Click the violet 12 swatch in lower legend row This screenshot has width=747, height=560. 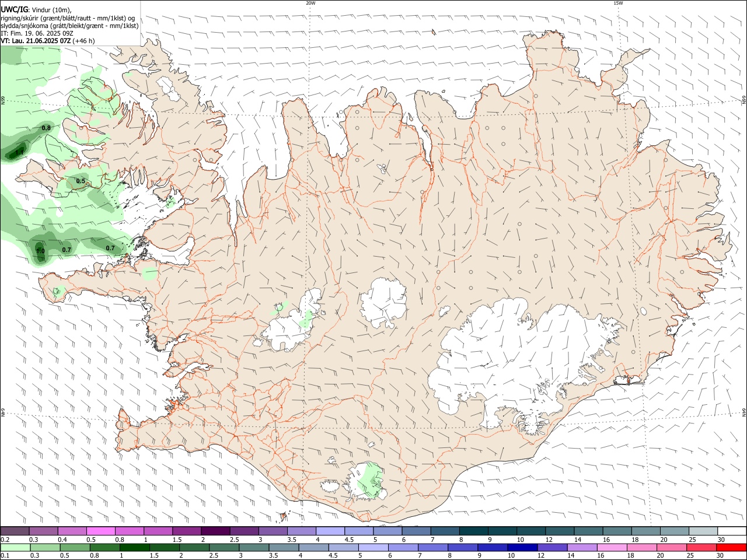pos(552,547)
